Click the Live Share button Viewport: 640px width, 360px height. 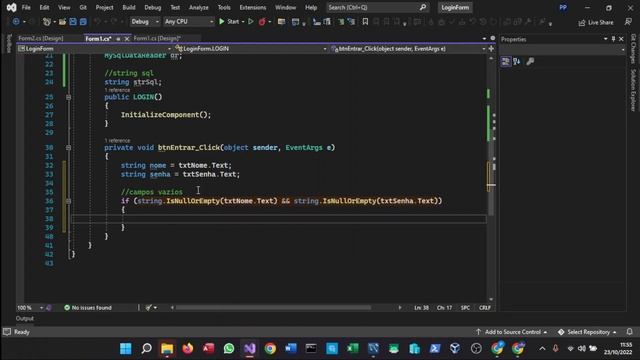click(x=596, y=22)
